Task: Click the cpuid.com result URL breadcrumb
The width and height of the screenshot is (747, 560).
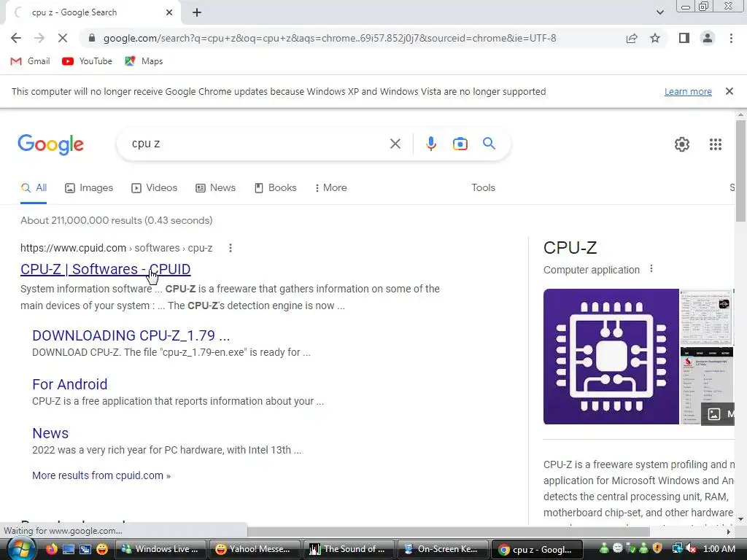Action: (116, 248)
